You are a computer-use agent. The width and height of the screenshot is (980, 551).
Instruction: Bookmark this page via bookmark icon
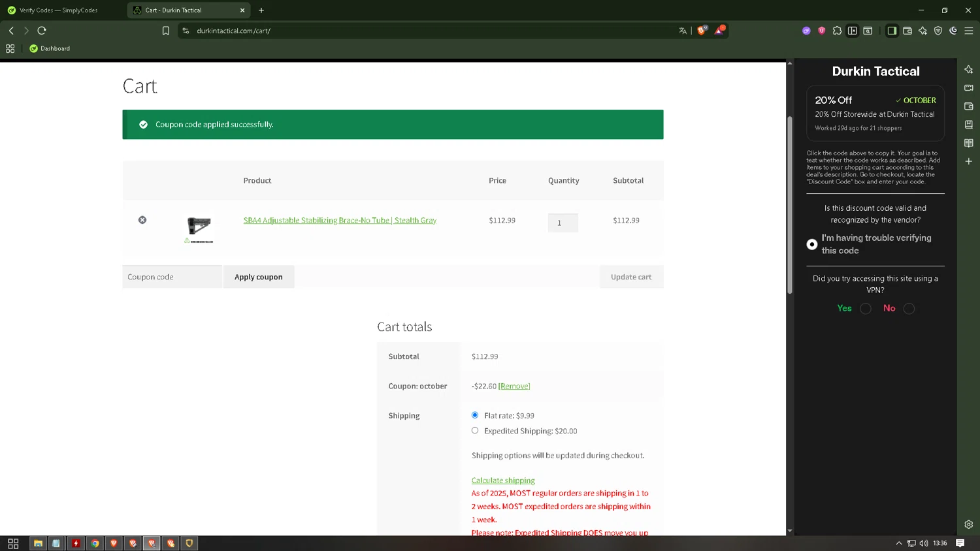pos(166,31)
